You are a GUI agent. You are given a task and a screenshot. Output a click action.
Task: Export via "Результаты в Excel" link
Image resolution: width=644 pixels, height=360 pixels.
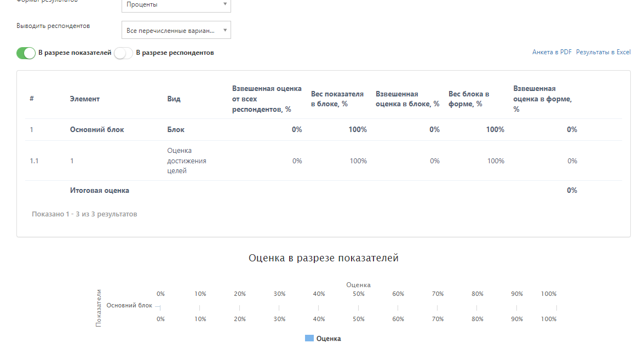pyautogui.click(x=603, y=52)
